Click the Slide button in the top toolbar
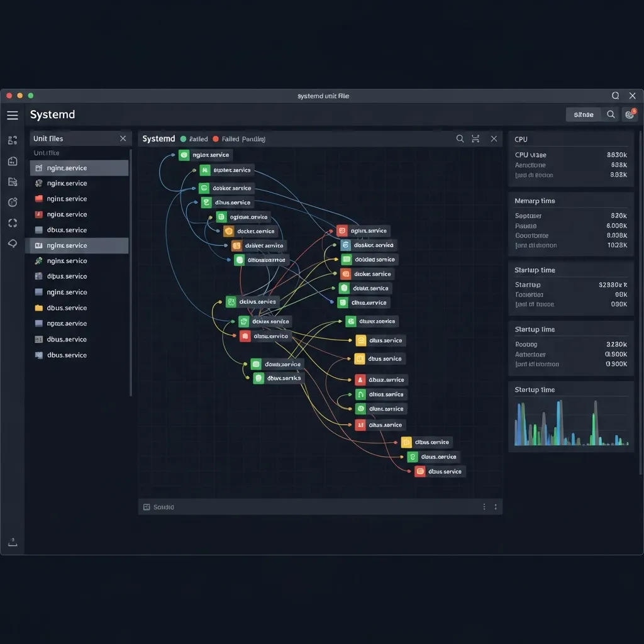 tap(582, 114)
